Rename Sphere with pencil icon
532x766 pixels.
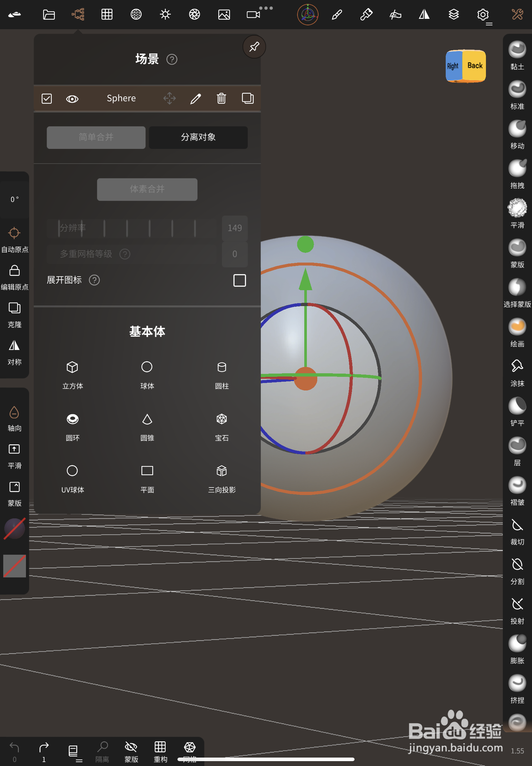195,98
